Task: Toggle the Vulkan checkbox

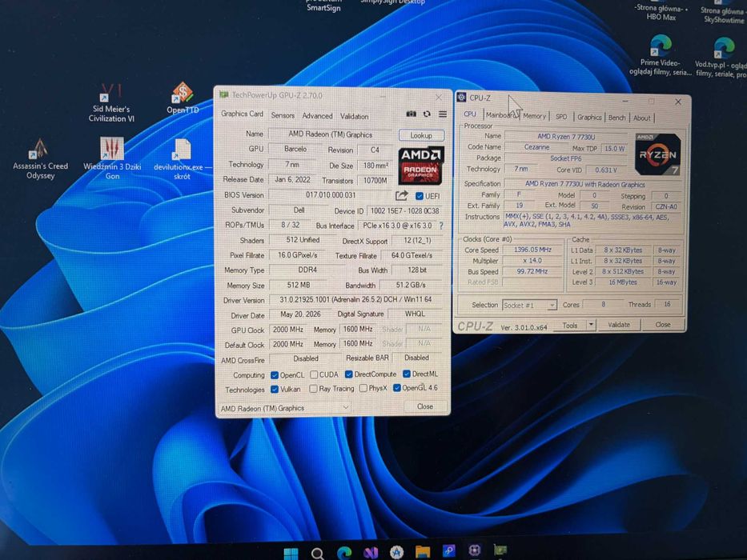Action: (x=275, y=389)
